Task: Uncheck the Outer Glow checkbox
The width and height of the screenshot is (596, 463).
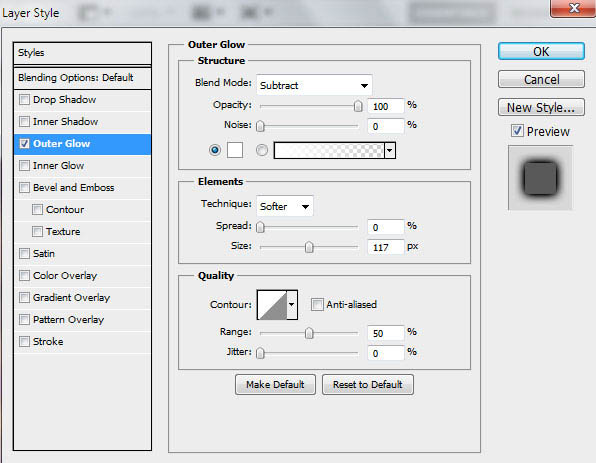Action: pos(24,144)
